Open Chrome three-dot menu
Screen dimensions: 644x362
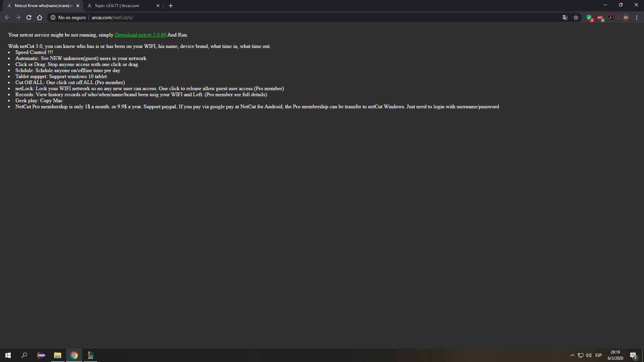(x=637, y=17)
